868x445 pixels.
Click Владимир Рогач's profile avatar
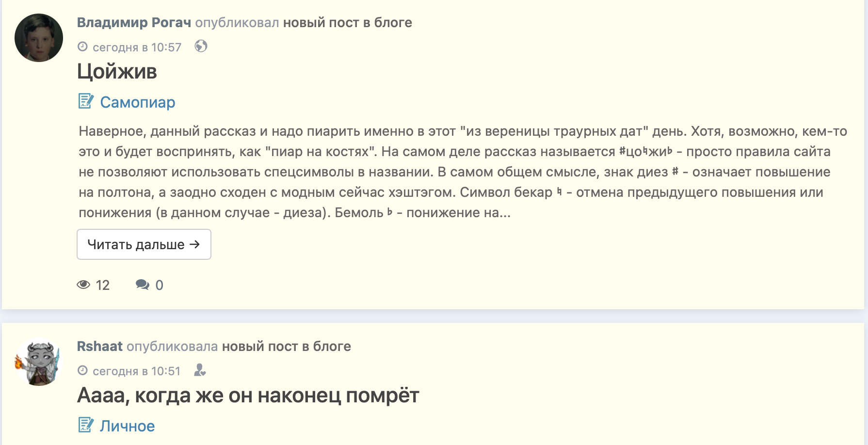click(x=39, y=38)
